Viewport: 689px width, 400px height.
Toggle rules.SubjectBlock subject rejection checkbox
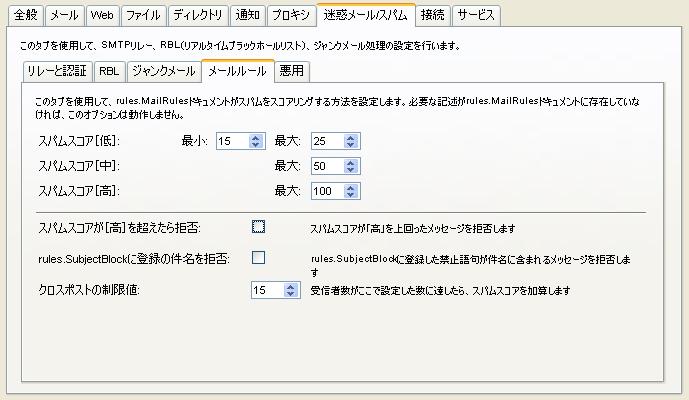point(258,258)
